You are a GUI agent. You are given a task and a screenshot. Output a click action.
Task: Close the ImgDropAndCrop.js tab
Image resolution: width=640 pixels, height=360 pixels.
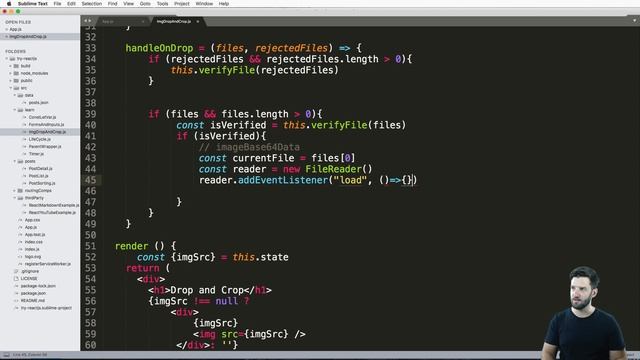198,21
